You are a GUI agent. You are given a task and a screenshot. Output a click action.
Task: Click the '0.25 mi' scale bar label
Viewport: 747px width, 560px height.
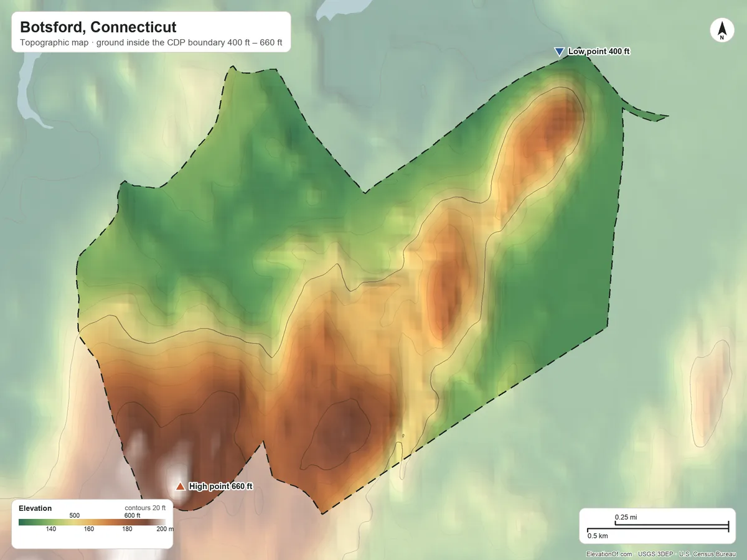point(626,517)
